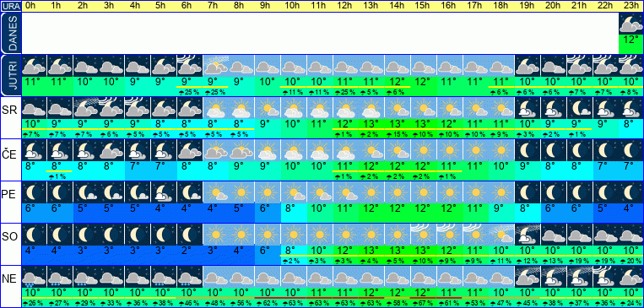Click the 12h hour column header
This screenshot has height=308, width=644.
[x=345, y=6]
